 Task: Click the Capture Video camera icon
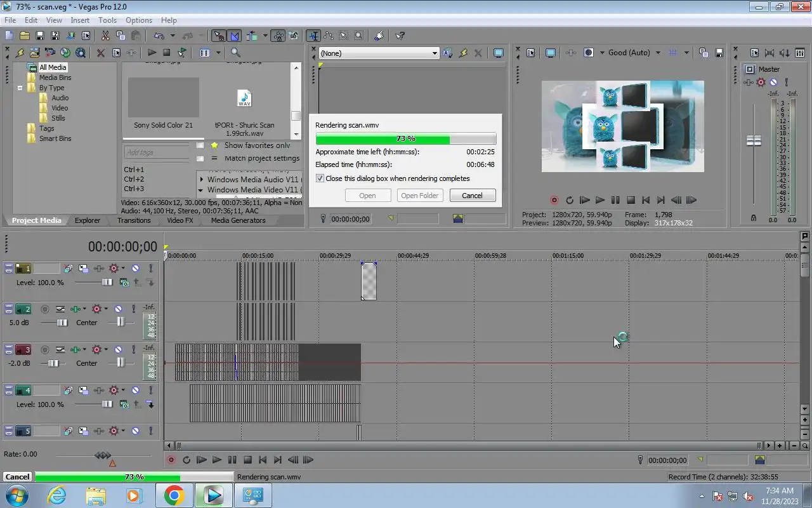click(49, 53)
